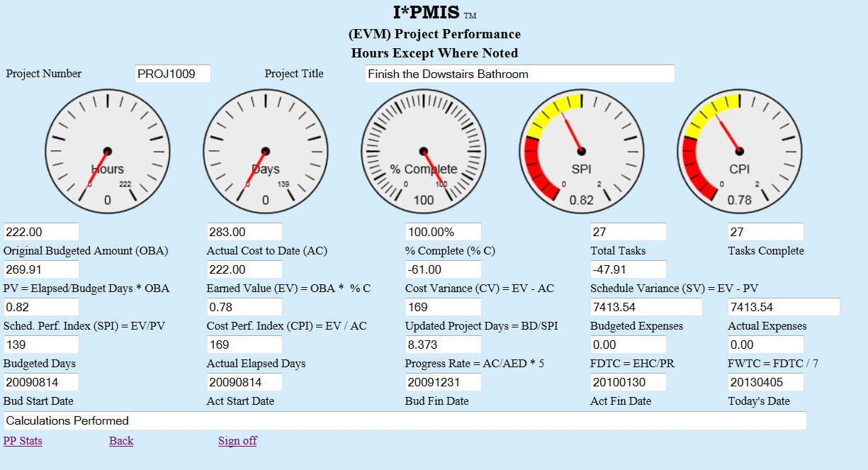This screenshot has height=470, width=868.
Task: Select the Total Tasks field showing 27
Action: pos(627,231)
